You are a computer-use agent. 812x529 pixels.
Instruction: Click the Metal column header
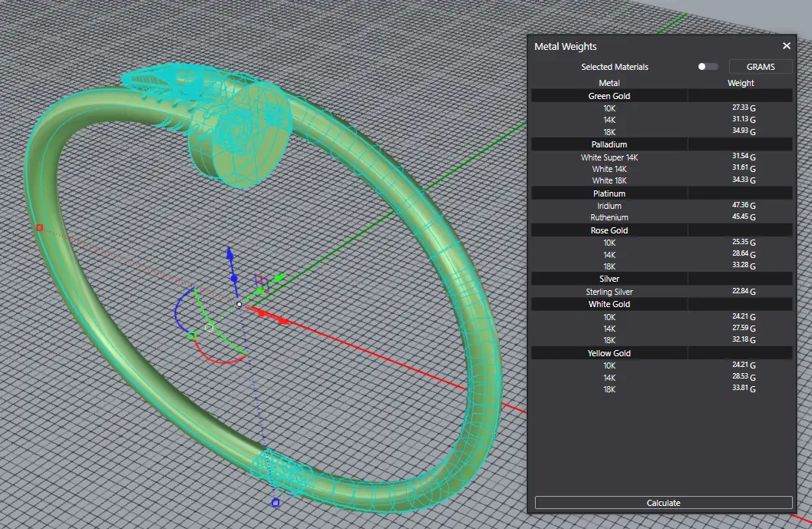coord(609,83)
